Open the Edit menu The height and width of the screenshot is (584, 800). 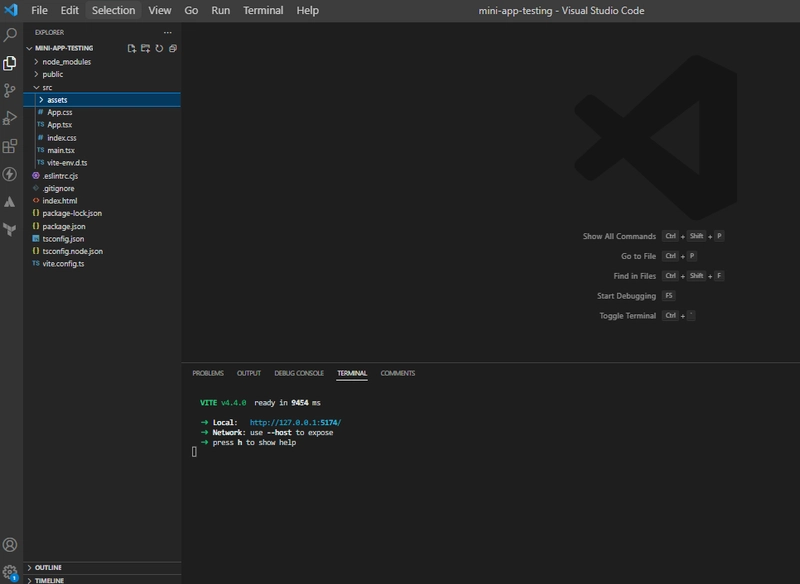click(69, 10)
